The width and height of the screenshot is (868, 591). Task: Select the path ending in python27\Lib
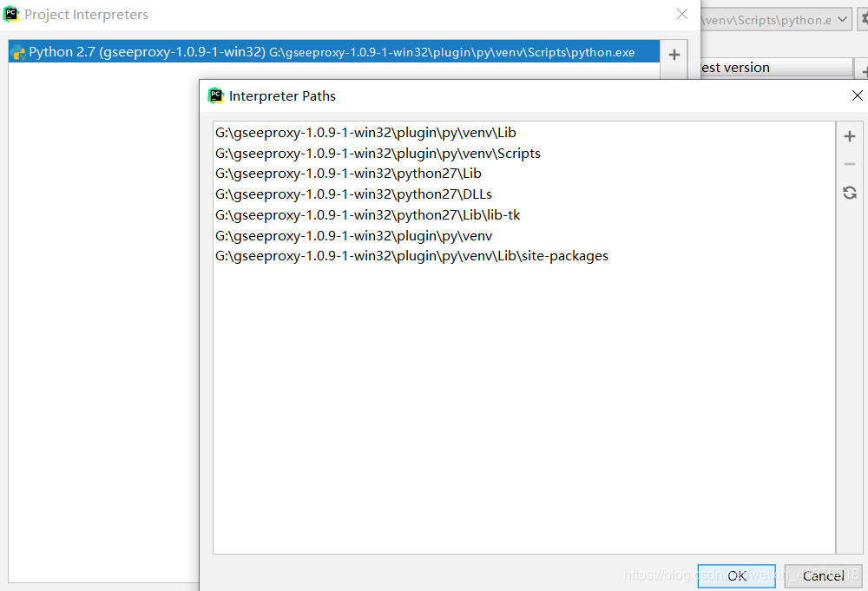coord(523,174)
